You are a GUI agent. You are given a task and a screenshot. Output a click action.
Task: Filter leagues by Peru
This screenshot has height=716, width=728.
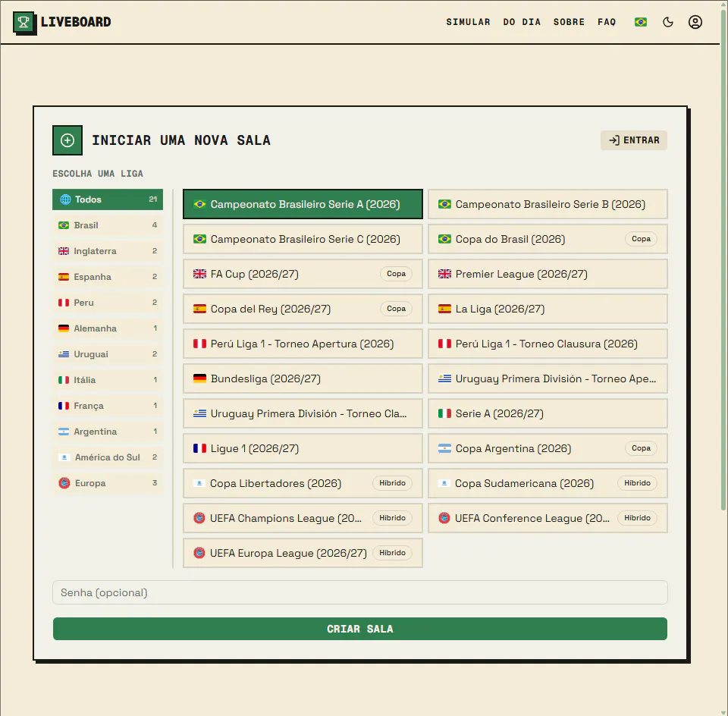tap(108, 303)
